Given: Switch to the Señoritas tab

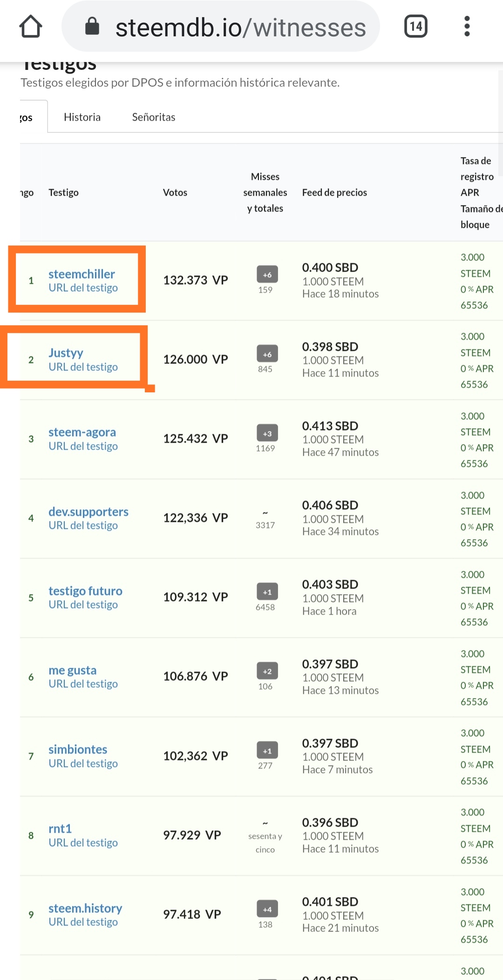Looking at the screenshot, I should (154, 117).
